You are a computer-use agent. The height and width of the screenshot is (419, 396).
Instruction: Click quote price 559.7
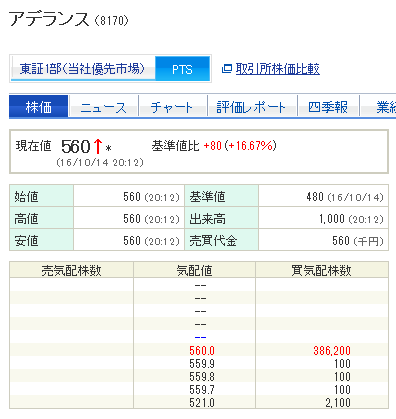(x=202, y=389)
